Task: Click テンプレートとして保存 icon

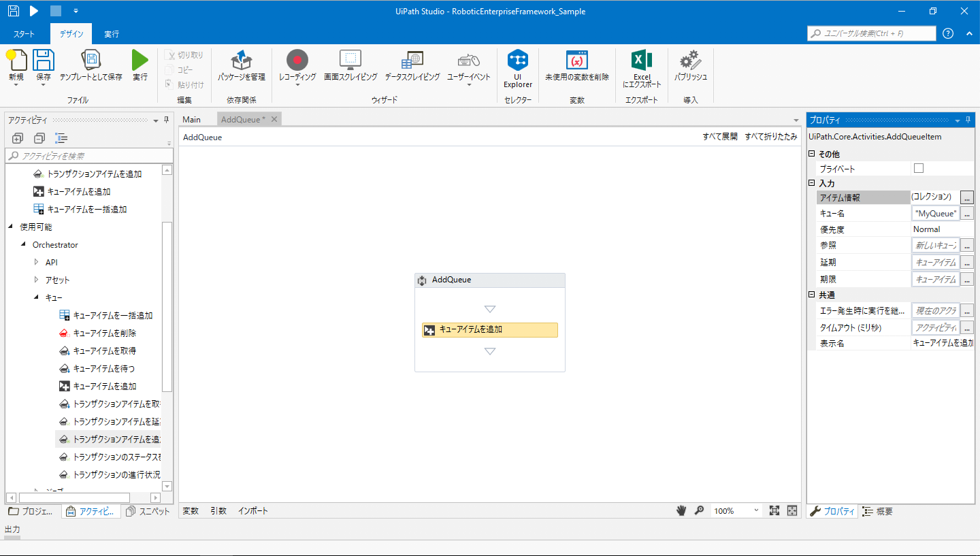Action: tap(91, 60)
